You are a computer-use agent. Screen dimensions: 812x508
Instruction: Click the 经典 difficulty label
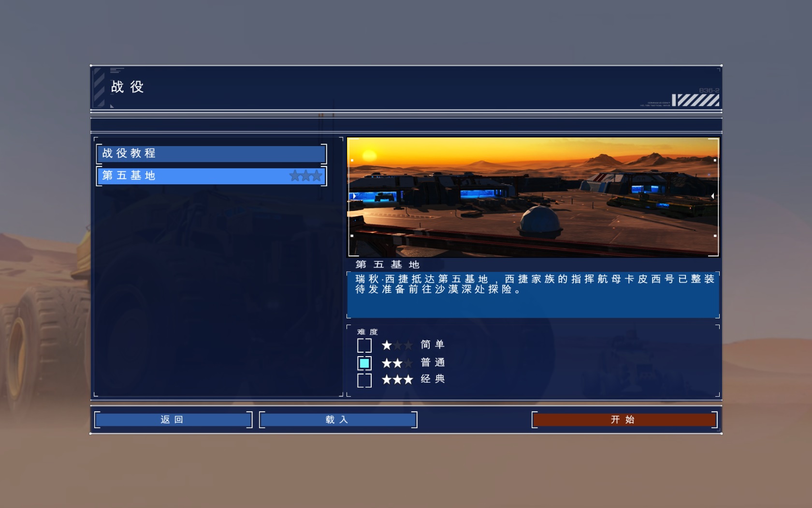[x=433, y=379]
